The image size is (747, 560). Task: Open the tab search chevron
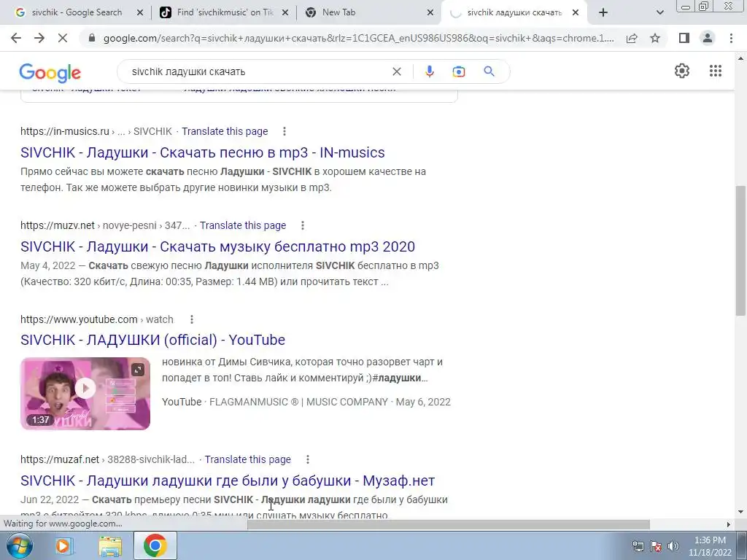[x=659, y=12]
